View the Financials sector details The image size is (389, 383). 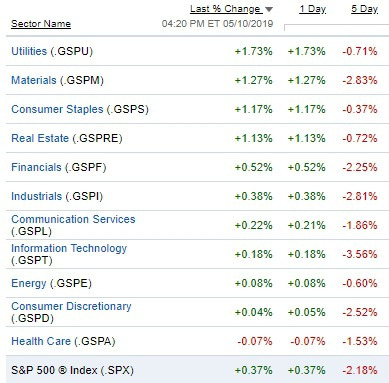36,167
